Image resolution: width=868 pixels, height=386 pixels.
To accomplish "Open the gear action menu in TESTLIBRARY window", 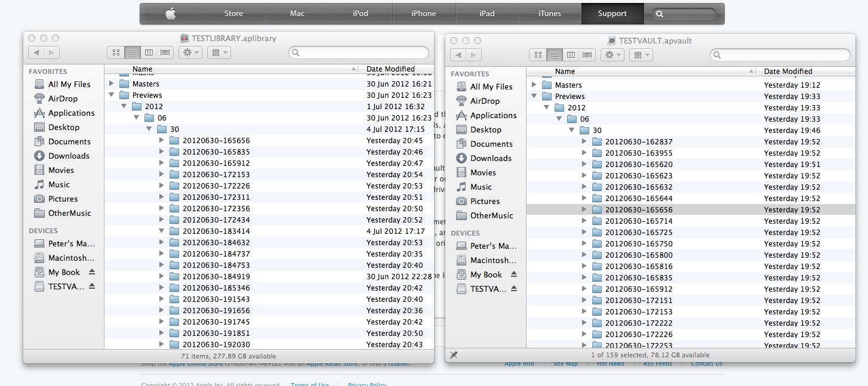I will [190, 53].
